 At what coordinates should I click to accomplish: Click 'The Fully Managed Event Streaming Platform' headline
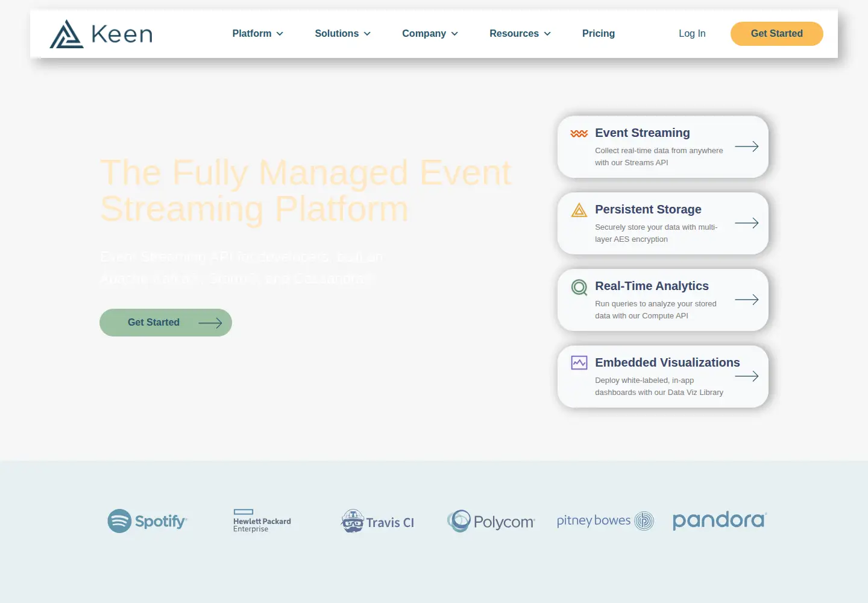click(306, 191)
